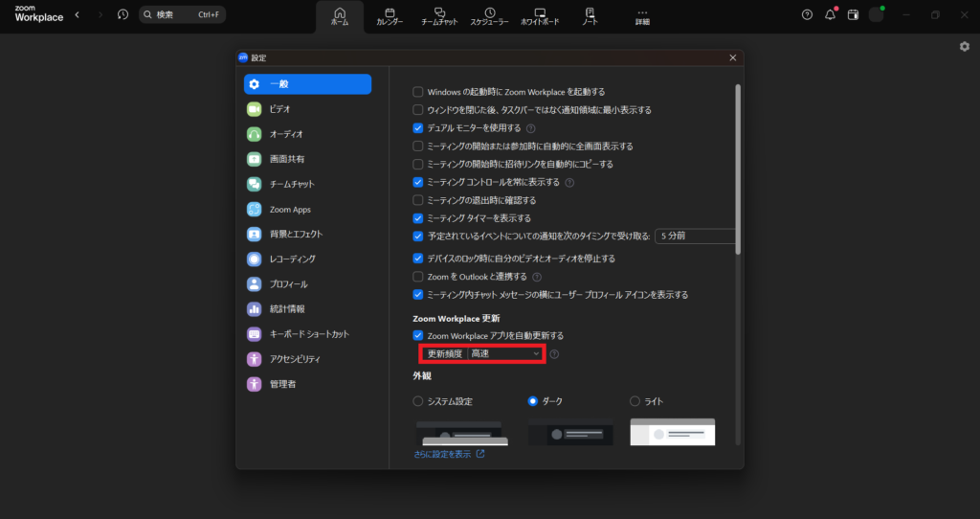Click the gear icon at top right
980x519 pixels.
pyautogui.click(x=964, y=46)
